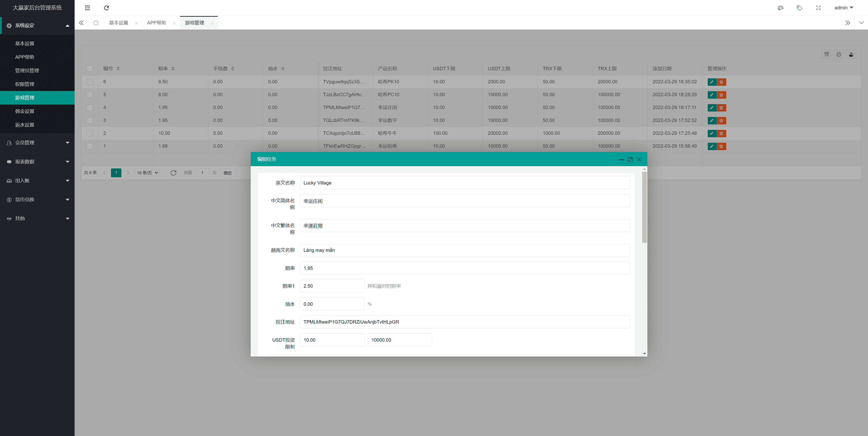The width and height of the screenshot is (868, 436).
Task: Tick the checkbox for row 2
Action: point(90,133)
